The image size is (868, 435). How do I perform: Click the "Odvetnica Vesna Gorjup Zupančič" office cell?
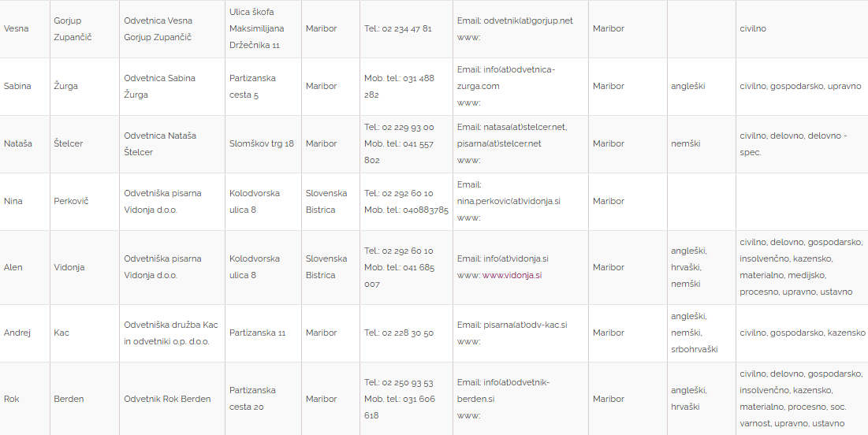(158, 29)
